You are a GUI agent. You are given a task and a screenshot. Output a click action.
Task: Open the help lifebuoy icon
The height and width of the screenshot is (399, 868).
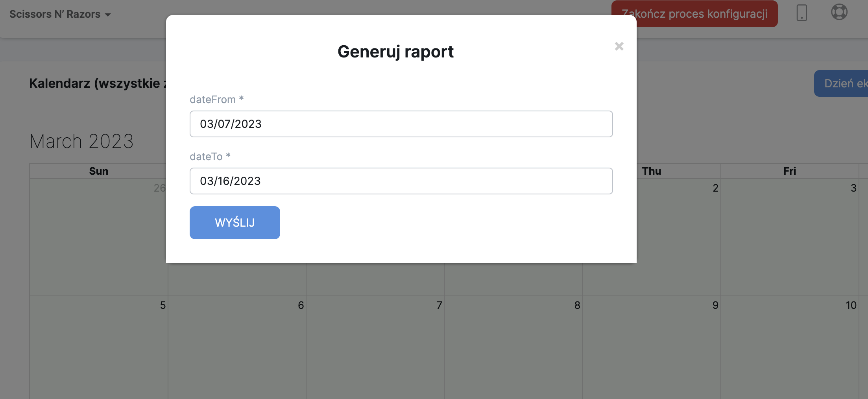pos(839,12)
